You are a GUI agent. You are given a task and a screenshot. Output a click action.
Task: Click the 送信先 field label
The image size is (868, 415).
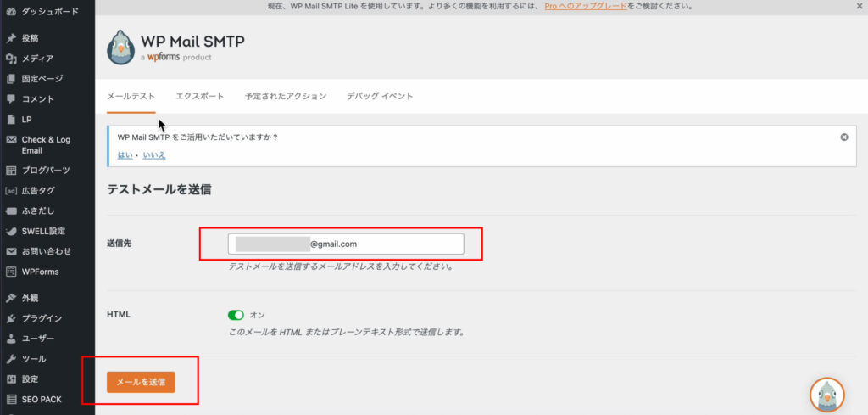(x=119, y=243)
